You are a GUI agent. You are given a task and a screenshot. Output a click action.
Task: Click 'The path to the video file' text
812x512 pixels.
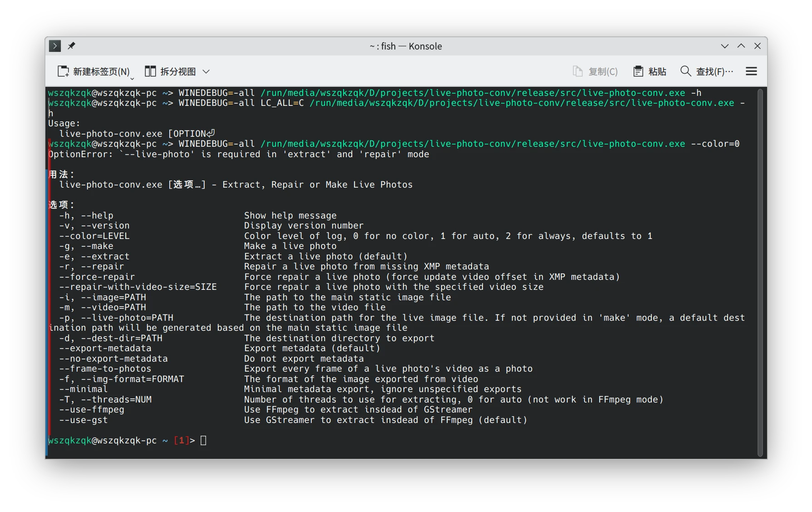(x=315, y=307)
